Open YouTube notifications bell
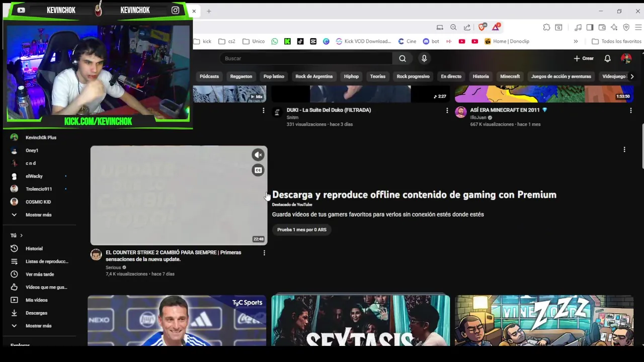The width and height of the screenshot is (644, 362). [x=607, y=58]
